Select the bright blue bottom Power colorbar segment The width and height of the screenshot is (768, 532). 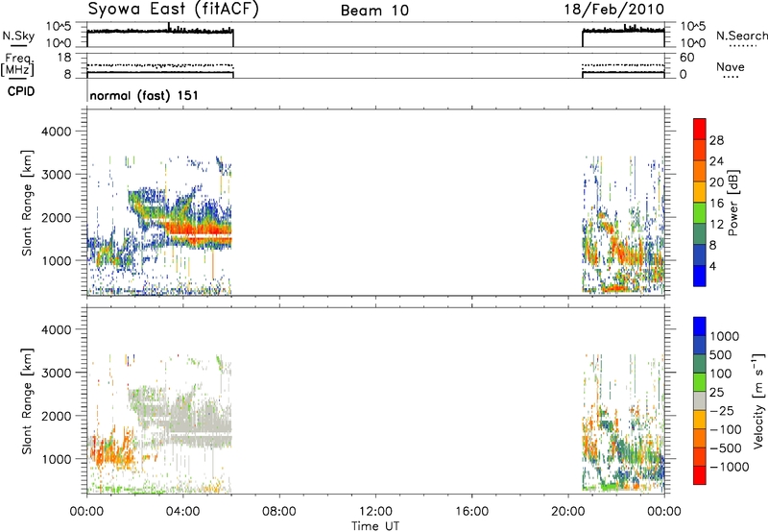700,276
